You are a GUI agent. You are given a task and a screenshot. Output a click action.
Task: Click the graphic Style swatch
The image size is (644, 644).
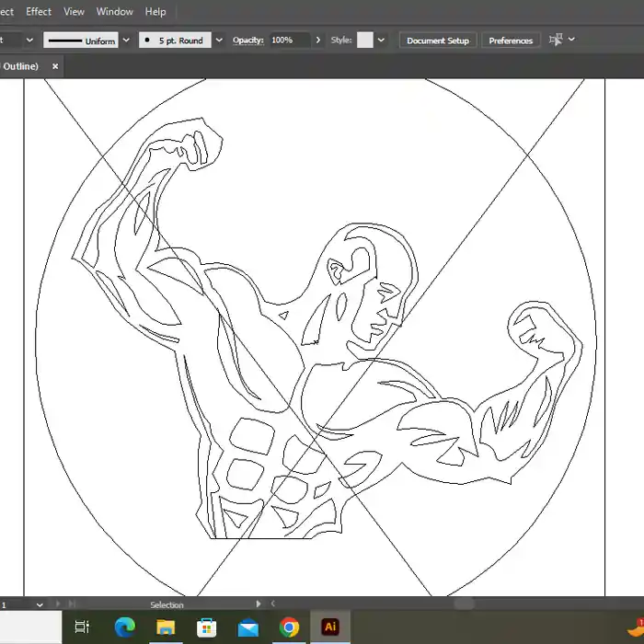364,40
